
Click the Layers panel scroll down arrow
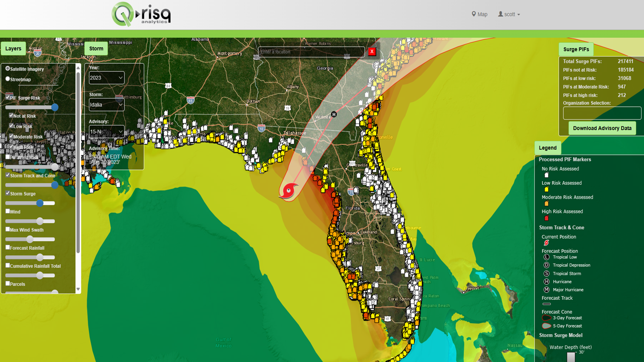coord(78,289)
